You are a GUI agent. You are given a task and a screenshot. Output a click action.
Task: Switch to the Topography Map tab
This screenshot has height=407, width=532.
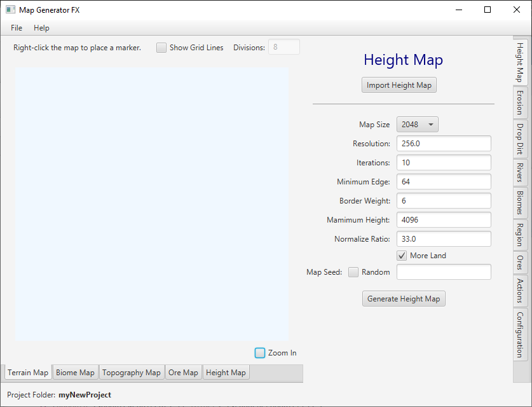pyautogui.click(x=132, y=373)
